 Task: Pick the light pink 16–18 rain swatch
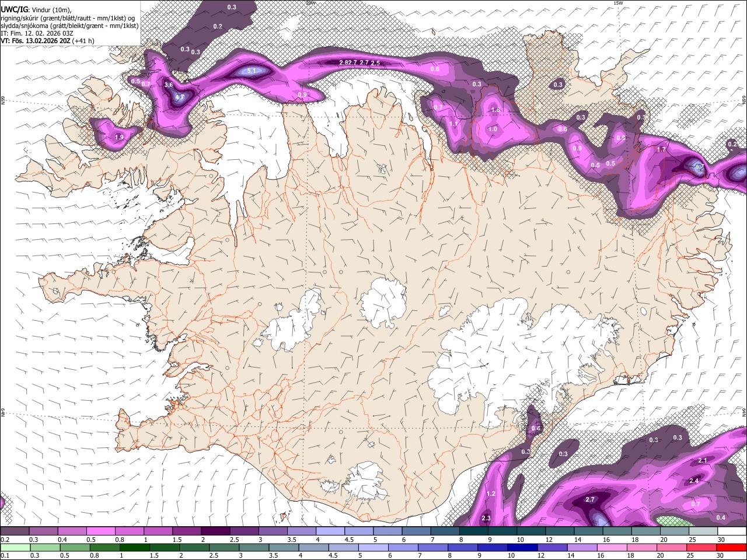point(611,547)
